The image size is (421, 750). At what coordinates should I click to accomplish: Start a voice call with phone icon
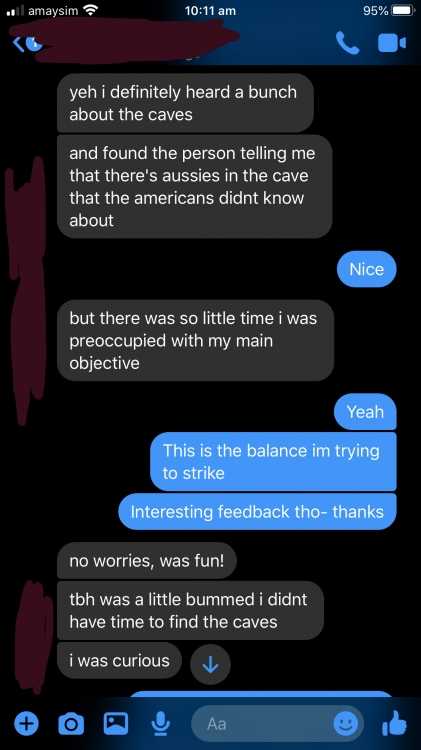347,43
